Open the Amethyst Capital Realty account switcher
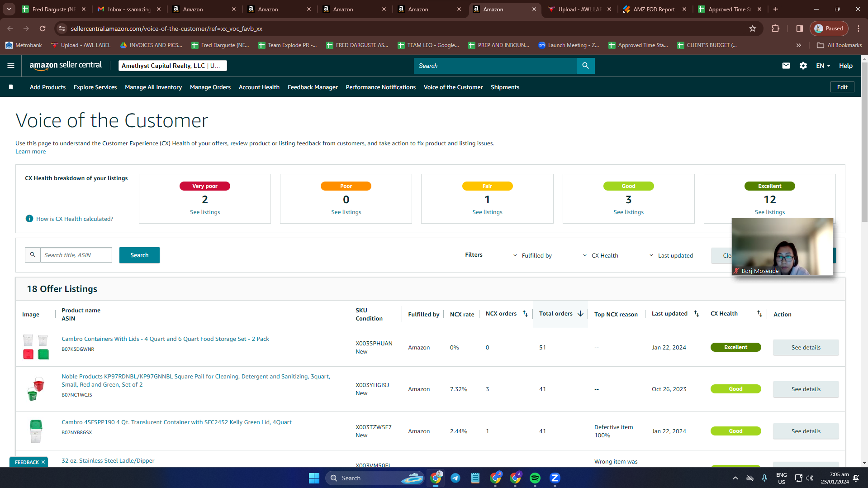The width and height of the screenshot is (868, 488). pos(173,66)
